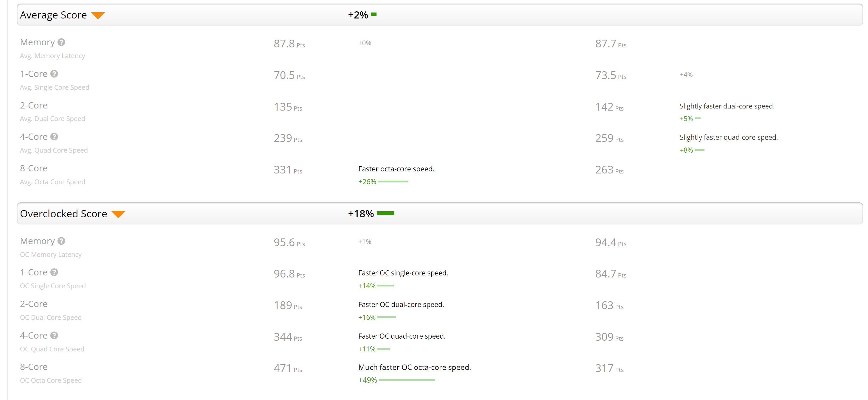
Task: Select the Average 8-Core row label
Action: point(34,168)
